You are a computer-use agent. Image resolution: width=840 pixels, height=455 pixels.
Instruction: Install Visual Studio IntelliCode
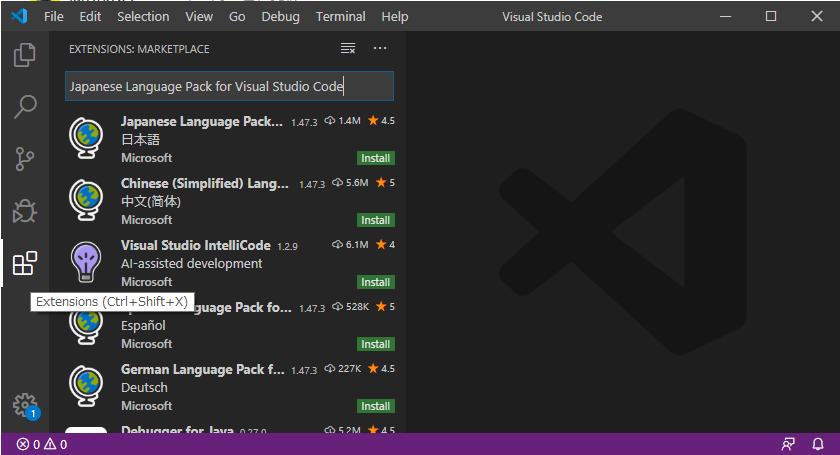[376, 282]
